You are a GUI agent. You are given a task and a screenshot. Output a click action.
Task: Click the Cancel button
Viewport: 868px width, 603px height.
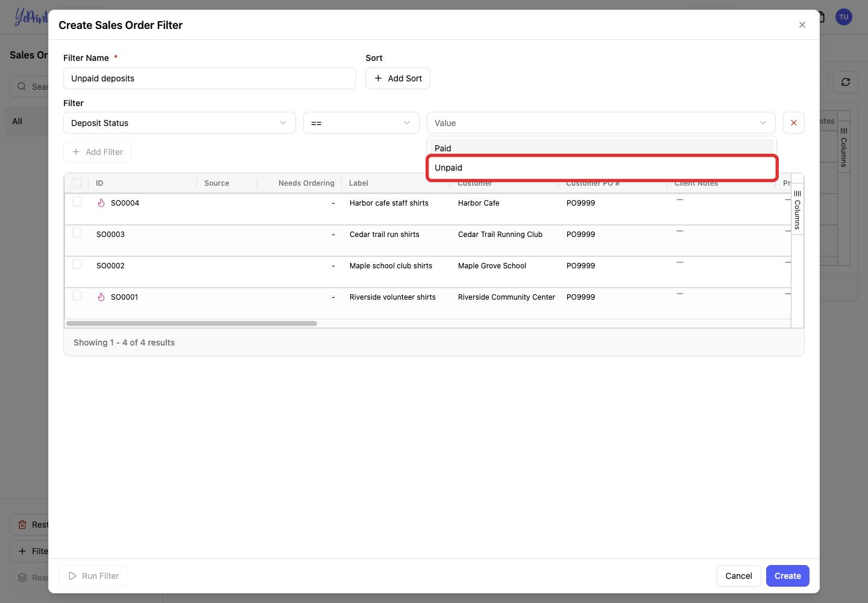739,576
